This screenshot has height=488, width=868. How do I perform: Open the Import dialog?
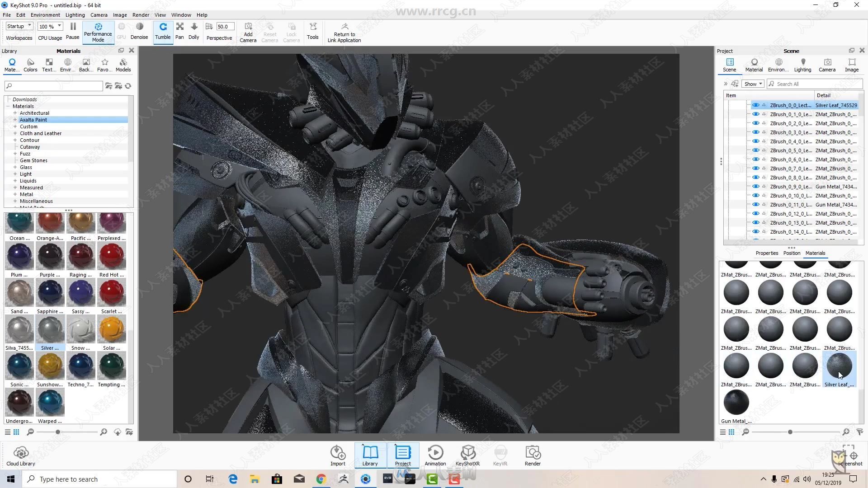click(338, 455)
